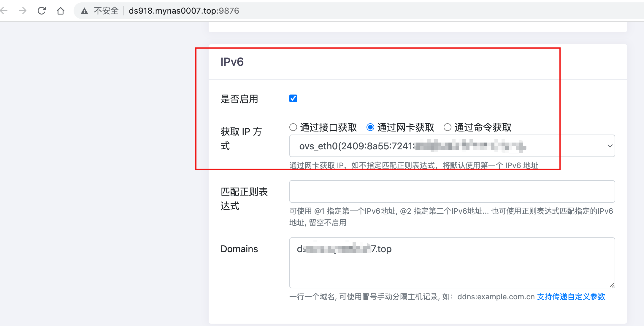Click the 是否启用 label text
This screenshot has width=644, height=326.
point(239,99)
